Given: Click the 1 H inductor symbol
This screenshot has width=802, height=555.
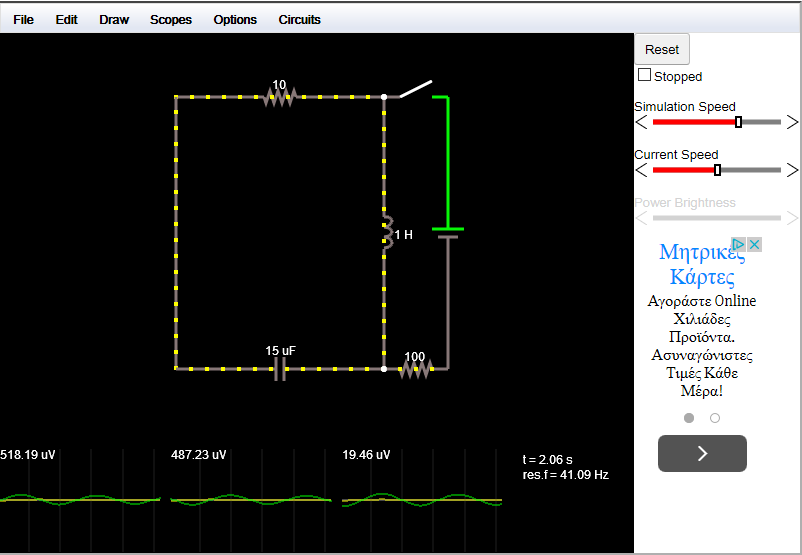Looking at the screenshot, I should [x=385, y=232].
